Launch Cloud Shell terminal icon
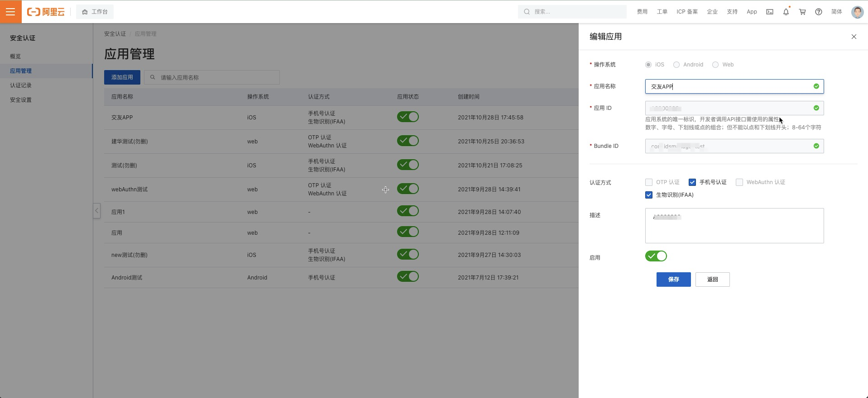 click(x=770, y=12)
